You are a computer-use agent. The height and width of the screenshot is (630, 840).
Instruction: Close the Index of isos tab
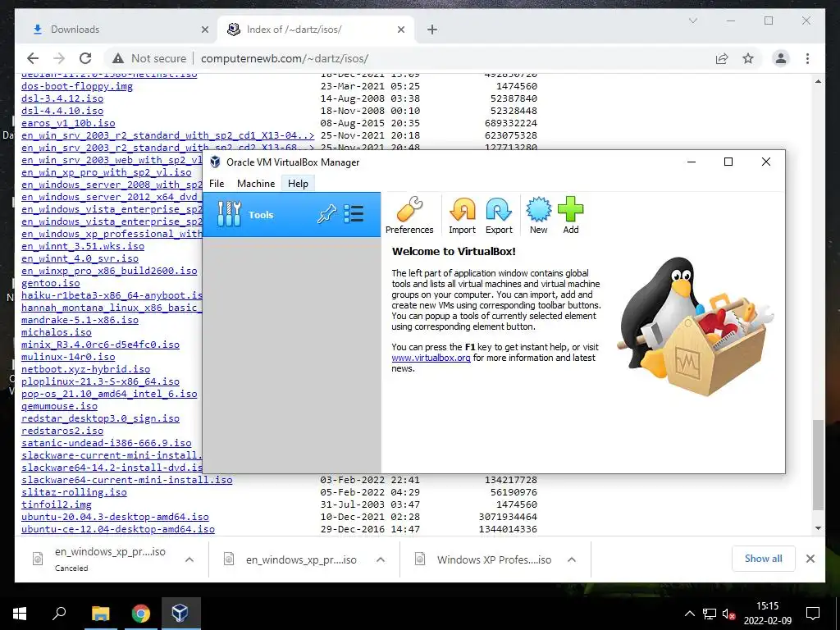click(400, 30)
